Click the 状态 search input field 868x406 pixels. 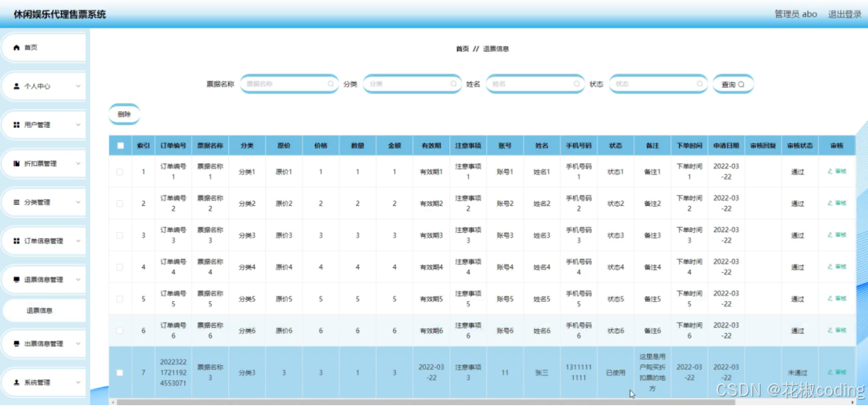[658, 84]
